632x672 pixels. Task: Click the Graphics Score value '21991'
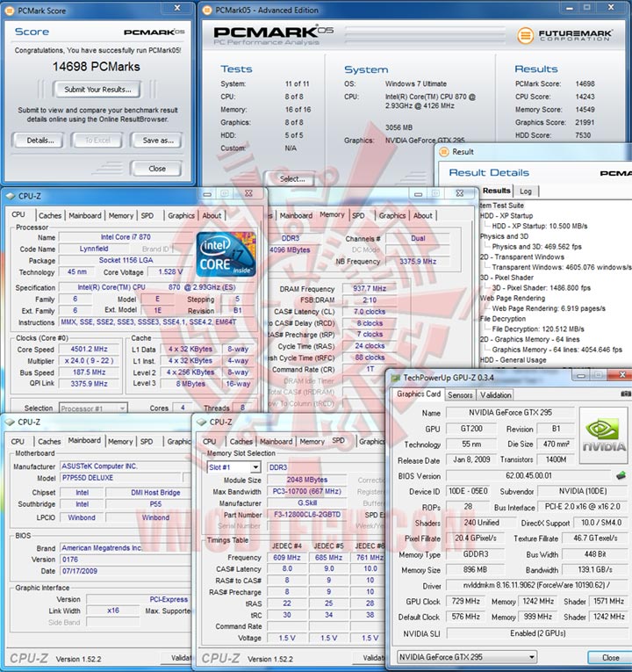[x=585, y=122]
